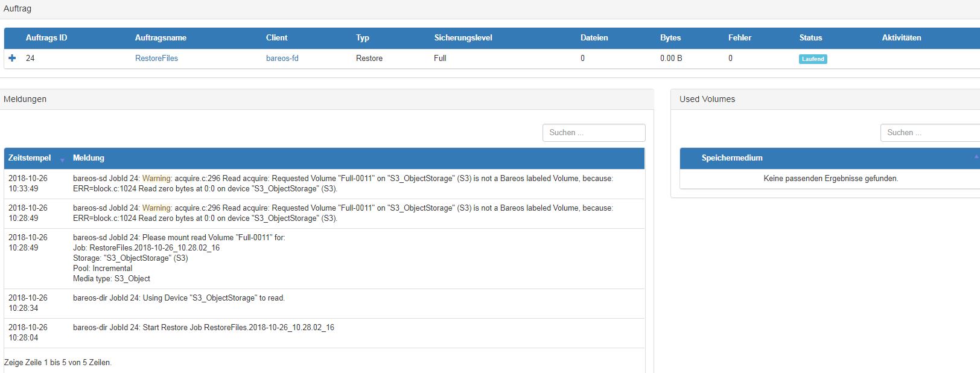Open the RestoreFiles job link
Image resolution: width=980 pixels, height=373 pixels.
(x=156, y=59)
